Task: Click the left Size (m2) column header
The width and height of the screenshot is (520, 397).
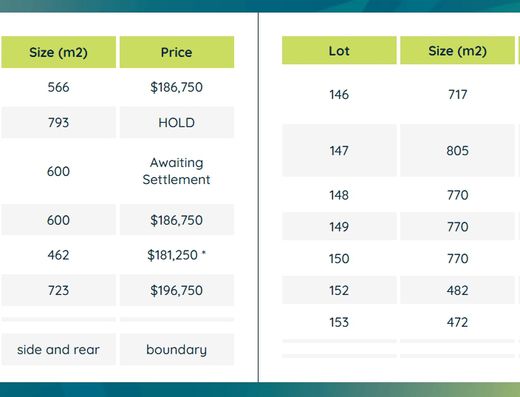Action: [59, 52]
